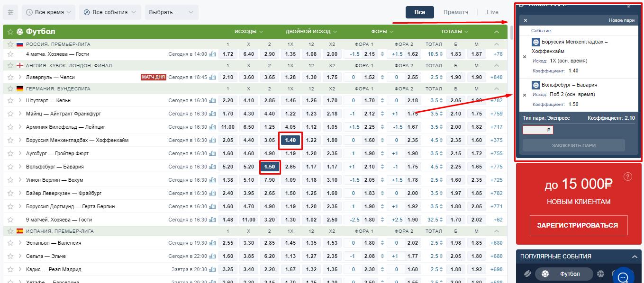Open statistics chart icon for Ливерпуль — Челси
644x283 pixels.
point(212,77)
